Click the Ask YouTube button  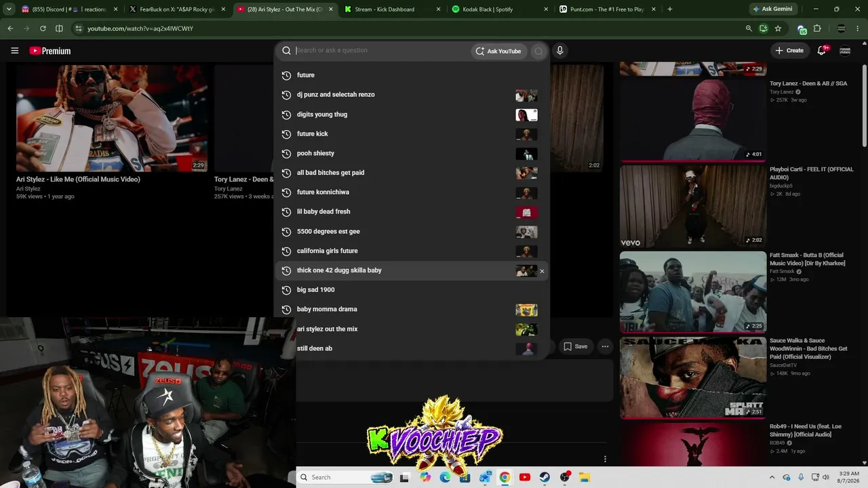click(x=498, y=51)
